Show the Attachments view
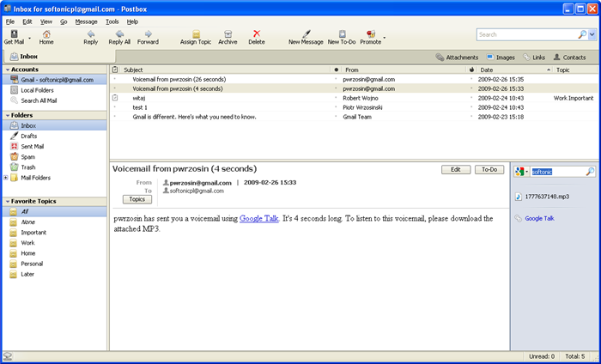 point(457,58)
